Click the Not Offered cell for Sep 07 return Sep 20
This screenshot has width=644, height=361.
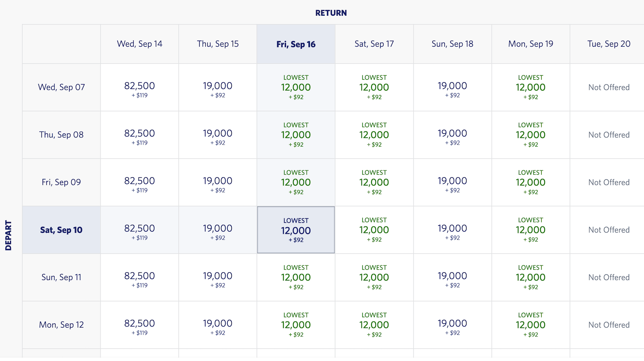608,87
